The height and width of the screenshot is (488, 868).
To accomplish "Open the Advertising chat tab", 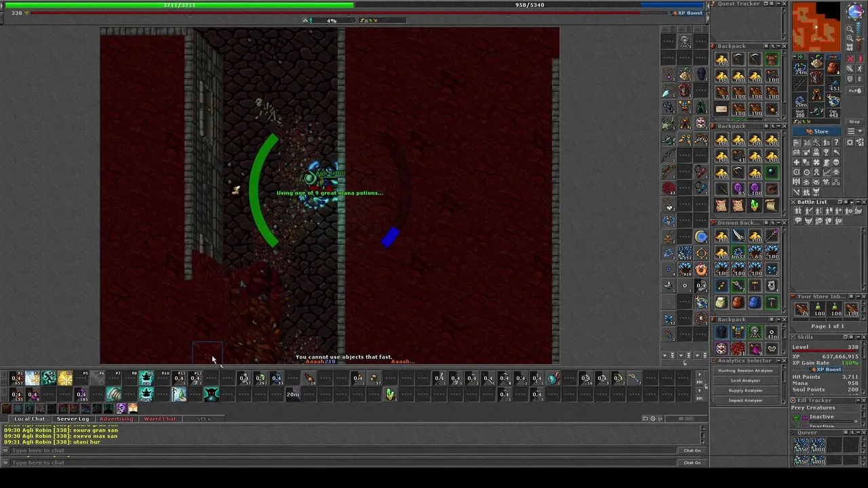I will click(116, 419).
